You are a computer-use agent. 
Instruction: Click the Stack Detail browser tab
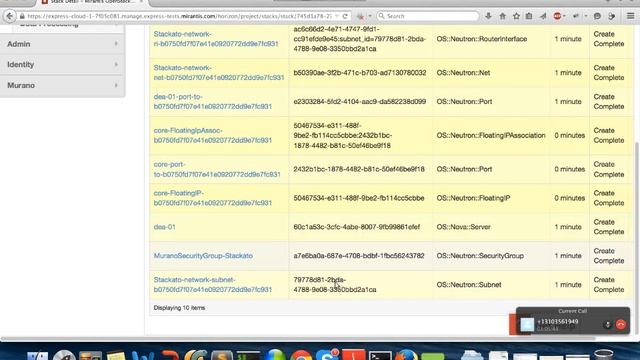coord(92,2)
